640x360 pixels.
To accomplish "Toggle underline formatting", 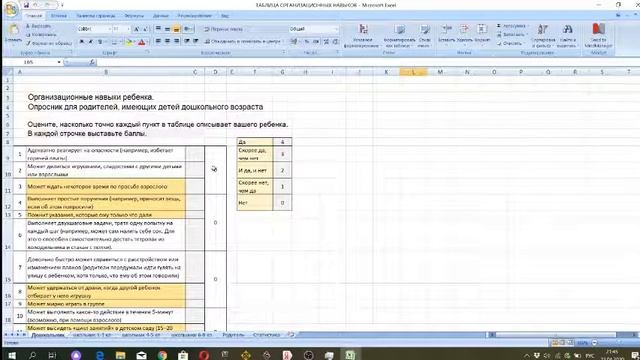I will (x=100, y=42).
